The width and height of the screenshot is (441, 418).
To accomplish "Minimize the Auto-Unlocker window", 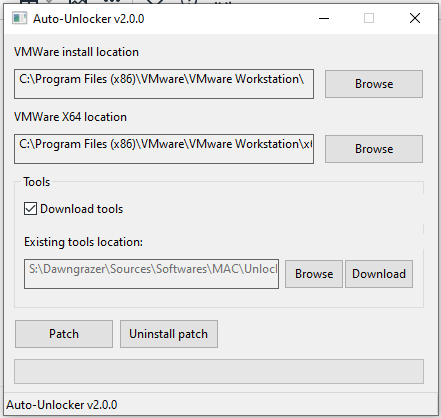I will pyautogui.click(x=324, y=18).
